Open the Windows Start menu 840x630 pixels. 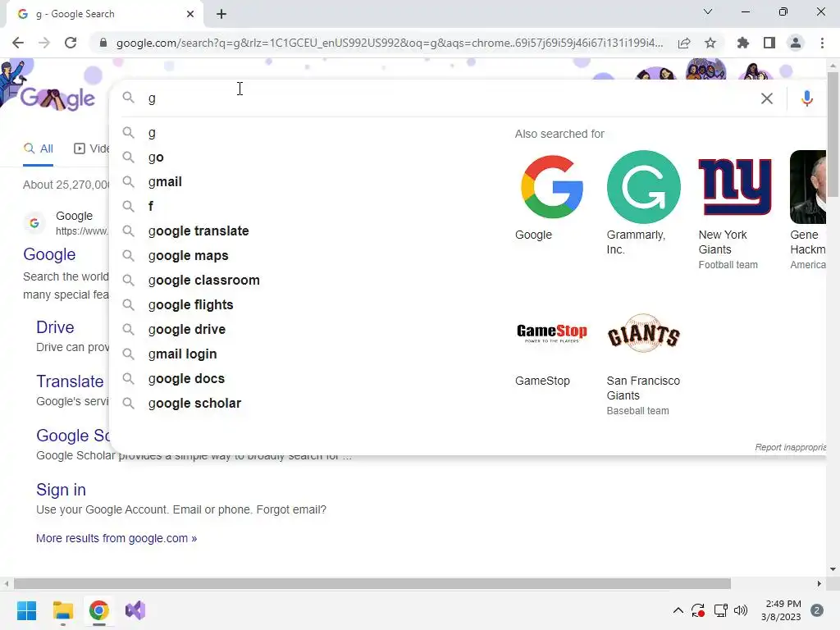(x=26, y=610)
